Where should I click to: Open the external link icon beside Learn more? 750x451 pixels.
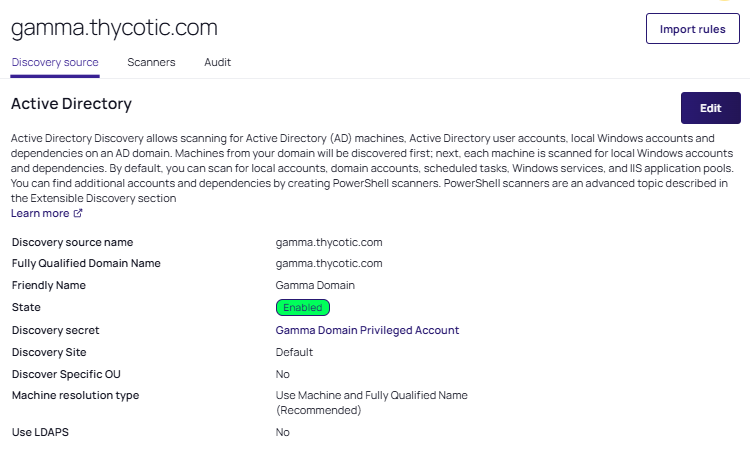tap(78, 214)
